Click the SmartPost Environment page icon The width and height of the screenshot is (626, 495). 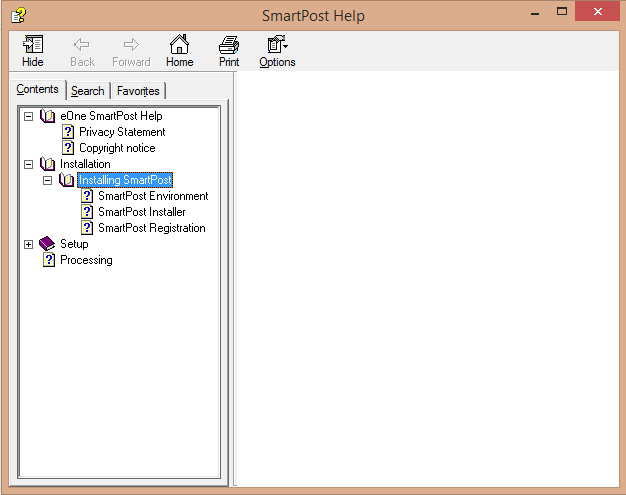pos(87,196)
